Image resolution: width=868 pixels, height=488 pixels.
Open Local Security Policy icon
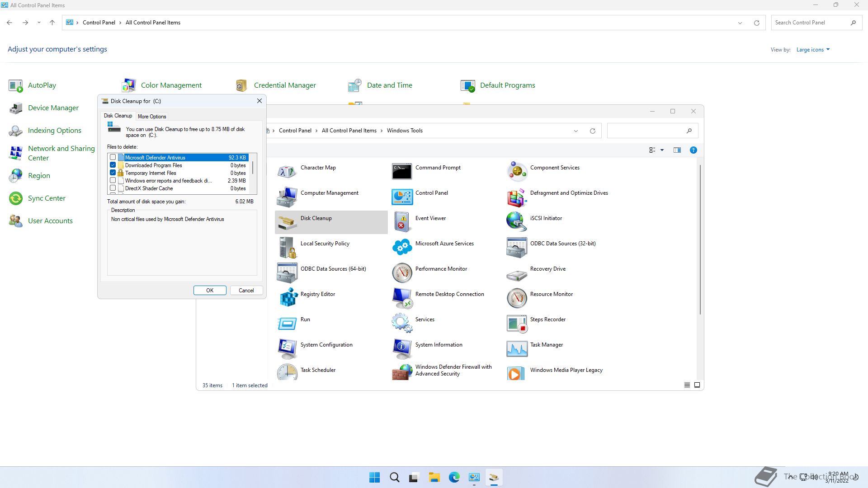tap(287, 248)
